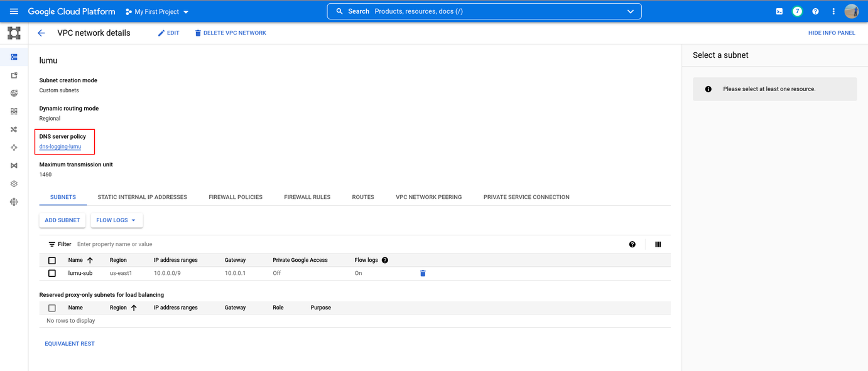868x371 pixels.
Task: Click the Add Subnet button
Action: click(x=62, y=220)
